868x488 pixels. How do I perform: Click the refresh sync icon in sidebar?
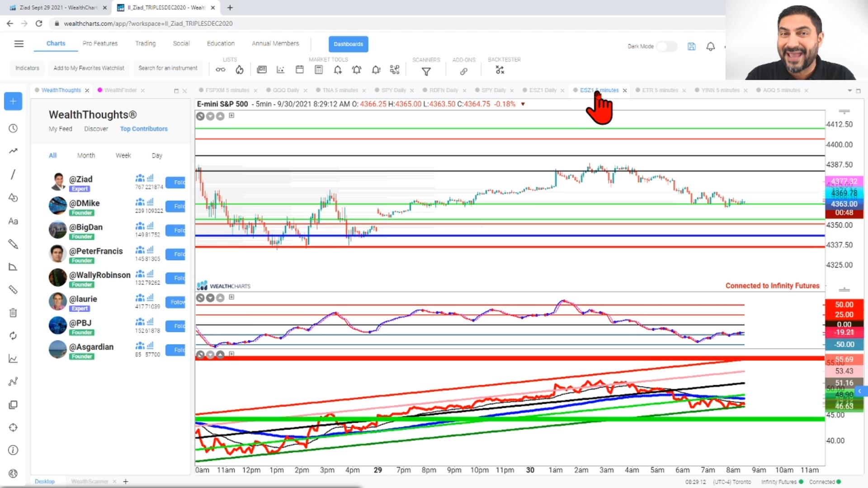tap(13, 336)
